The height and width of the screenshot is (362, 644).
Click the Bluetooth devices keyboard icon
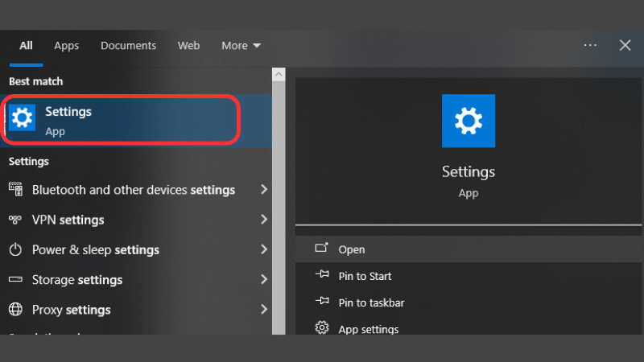click(15, 190)
